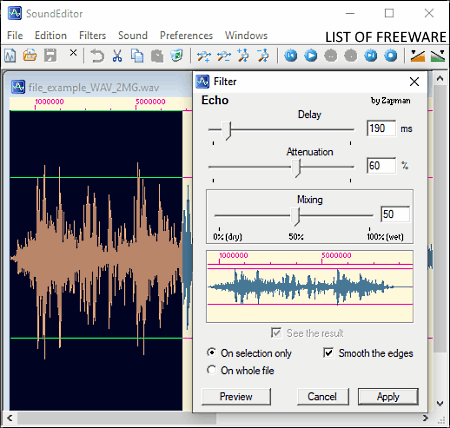Click the 5000000 marker on the main ruler
The width and height of the screenshot is (450, 428).
tap(150, 102)
